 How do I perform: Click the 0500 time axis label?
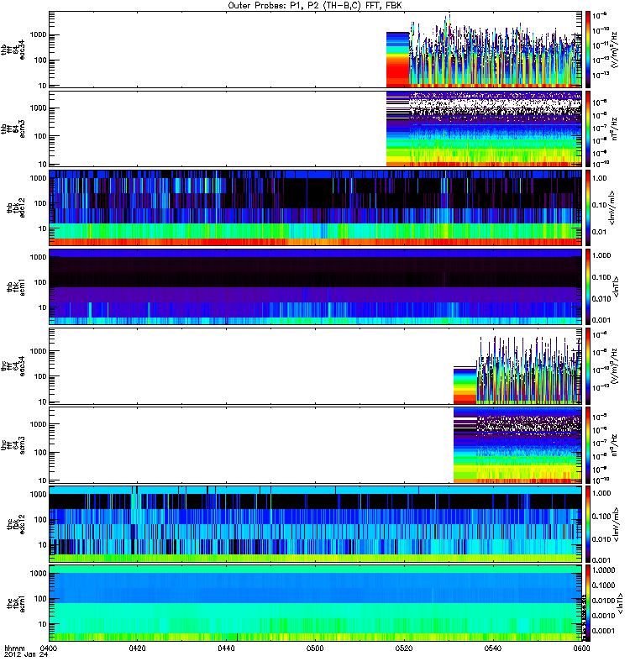coord(315,648)
